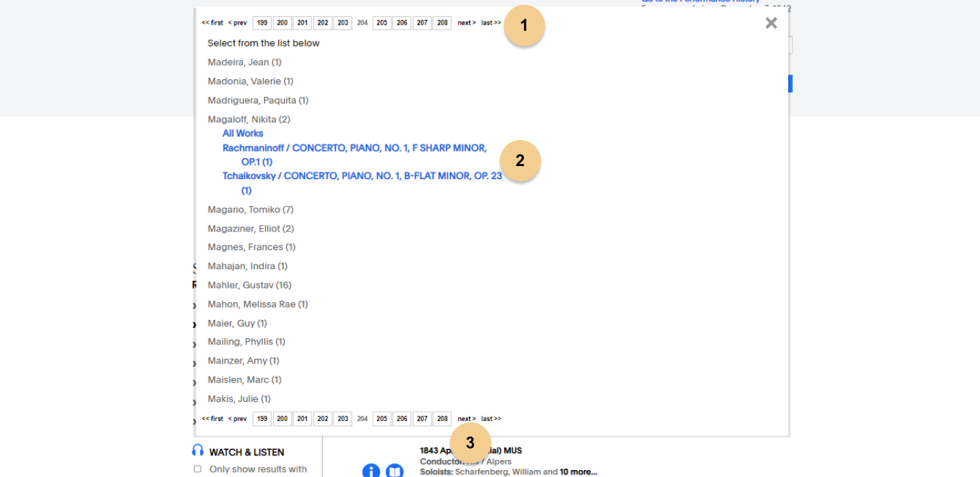Open page 200 in top pagination
Viewport: 980px width, 477px height.
tap(282, 23)
